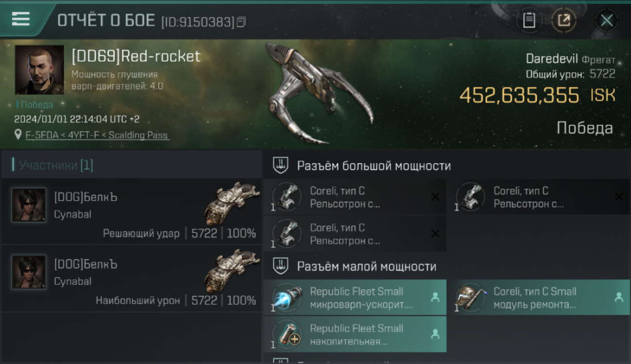
Task: Open the clipboard report icon
Action: 529,20
